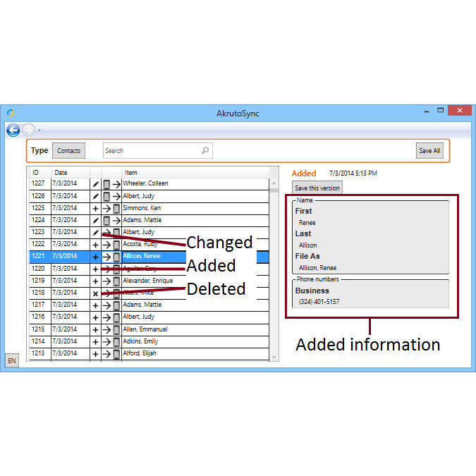Maximize the AkrutoSync window
This screenshot has width=476, height=476.
(440, 111)
